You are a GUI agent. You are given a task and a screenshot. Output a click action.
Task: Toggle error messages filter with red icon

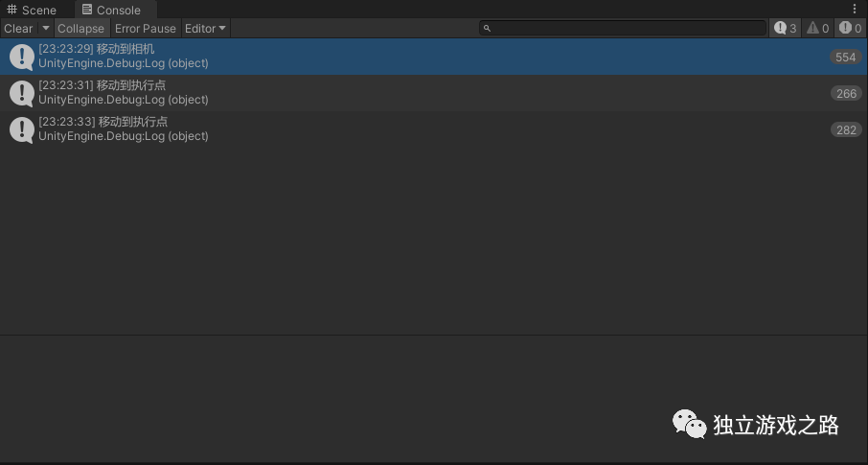pyautogui.click(x=851, y=28)
